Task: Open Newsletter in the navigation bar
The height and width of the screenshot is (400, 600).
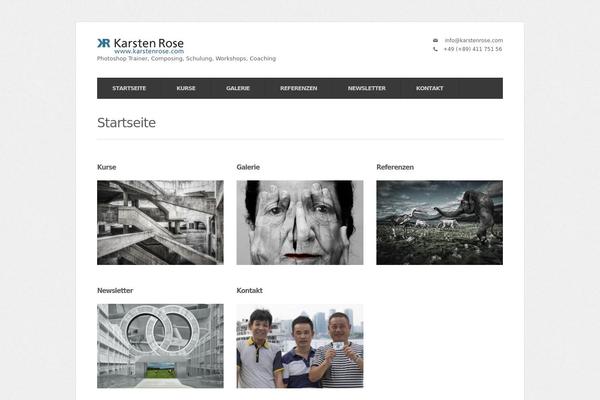Action: [x=367, y=88]
